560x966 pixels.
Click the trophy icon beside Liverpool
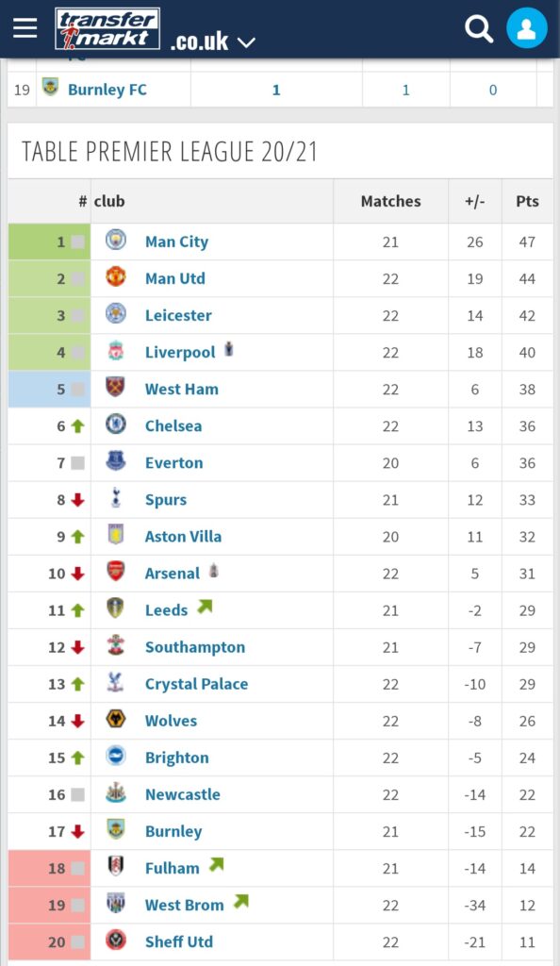point(228,349)
